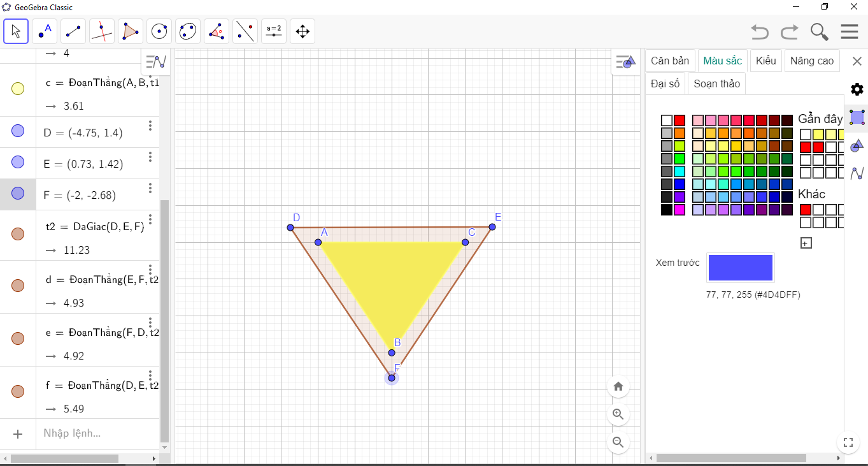868x466 pixels.
Task: Switch to the Căn bản tab
Action: pos(670,61)
